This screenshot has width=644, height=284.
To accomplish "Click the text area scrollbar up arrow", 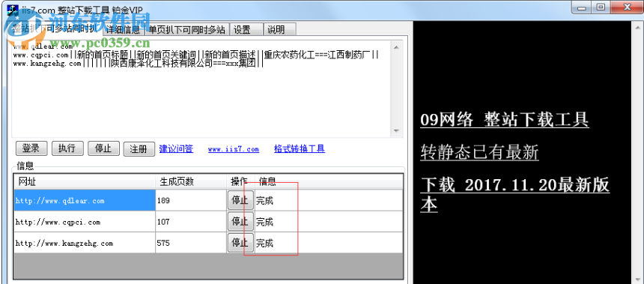I will click(x=396, y=46).
